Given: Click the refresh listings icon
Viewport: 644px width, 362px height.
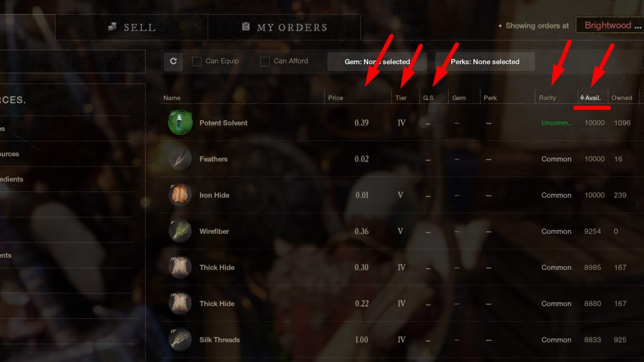Looking at the screenshot, I should click(x=173, y=61).
